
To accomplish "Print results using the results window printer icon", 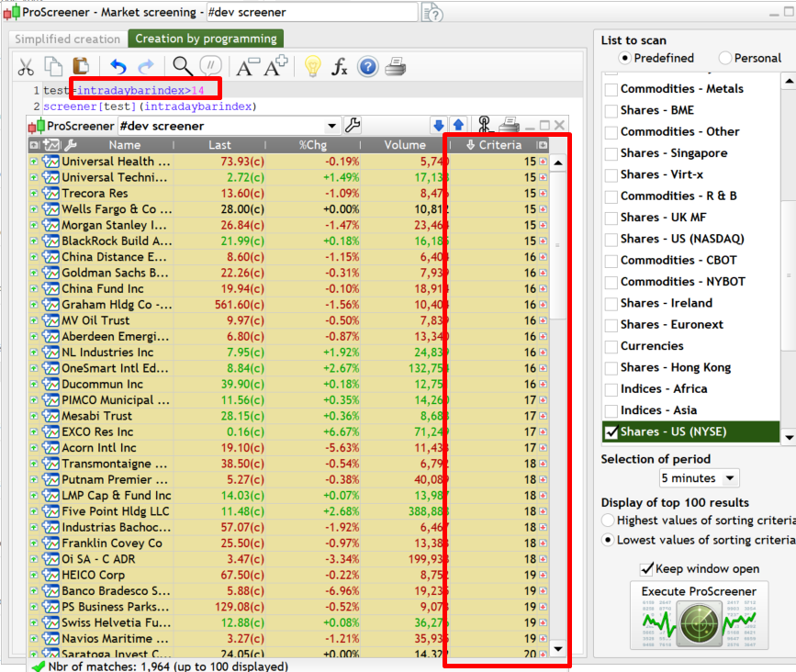I will [510, 125].
